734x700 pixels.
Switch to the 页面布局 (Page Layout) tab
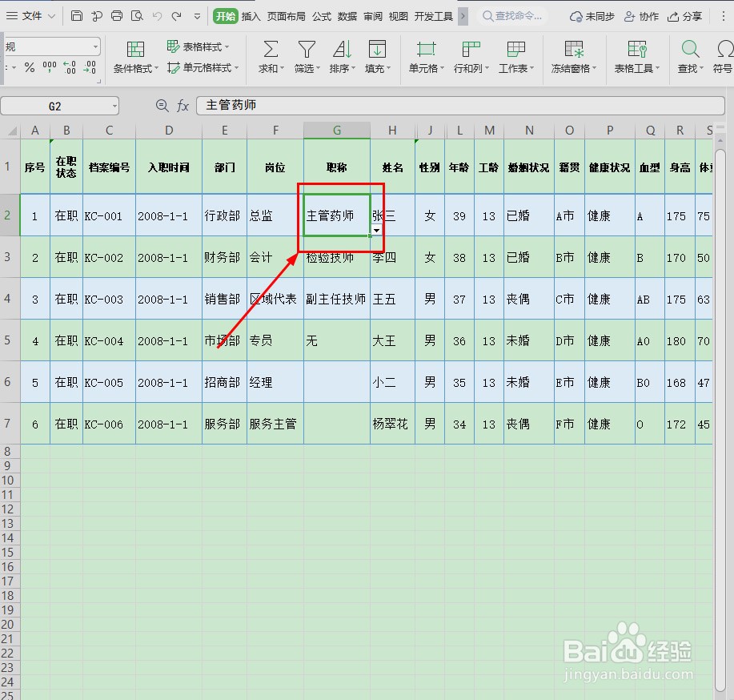pyautogui.click(x=286, y=16)
